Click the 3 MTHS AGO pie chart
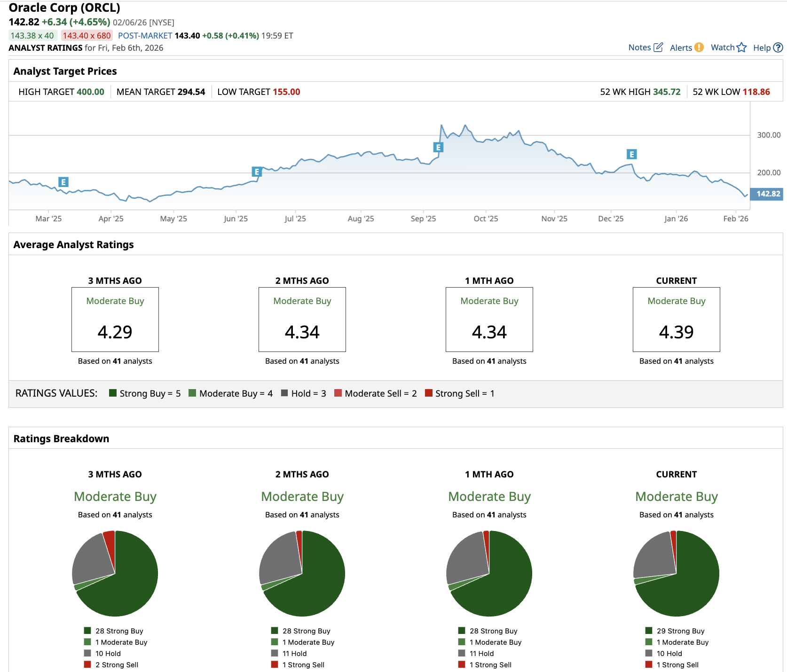 [x=115, y=573]
